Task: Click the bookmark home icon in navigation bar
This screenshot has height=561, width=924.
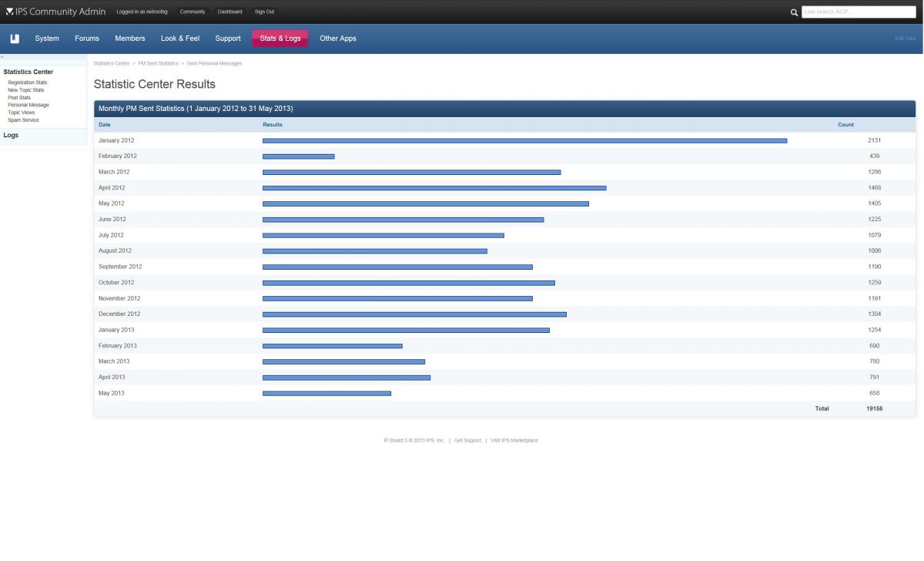Action: click(x=15, y=39)
